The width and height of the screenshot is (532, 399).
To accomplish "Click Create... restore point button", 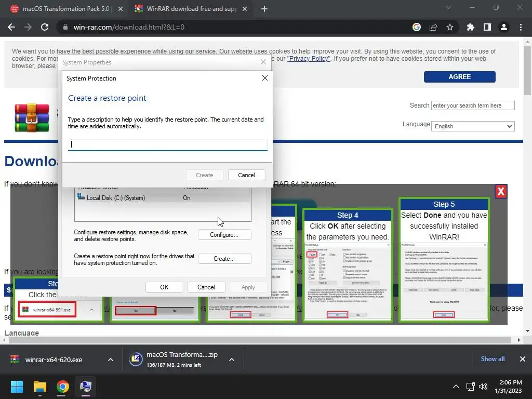I will (224, 259).
